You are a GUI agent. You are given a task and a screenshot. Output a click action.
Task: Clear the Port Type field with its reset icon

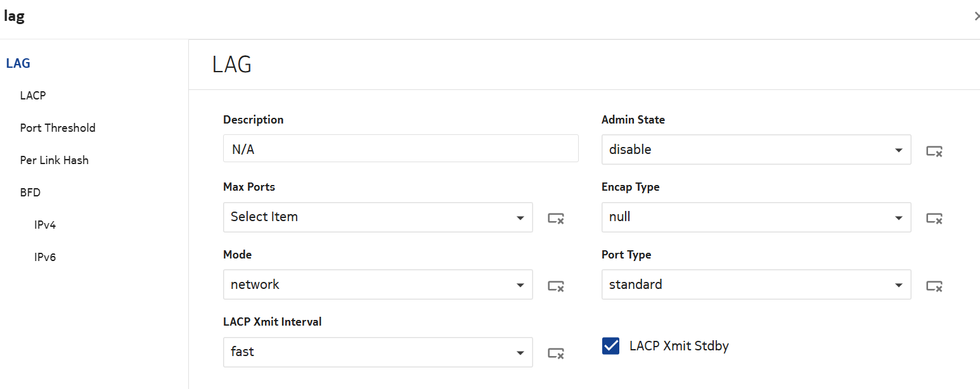coord(934,286)
